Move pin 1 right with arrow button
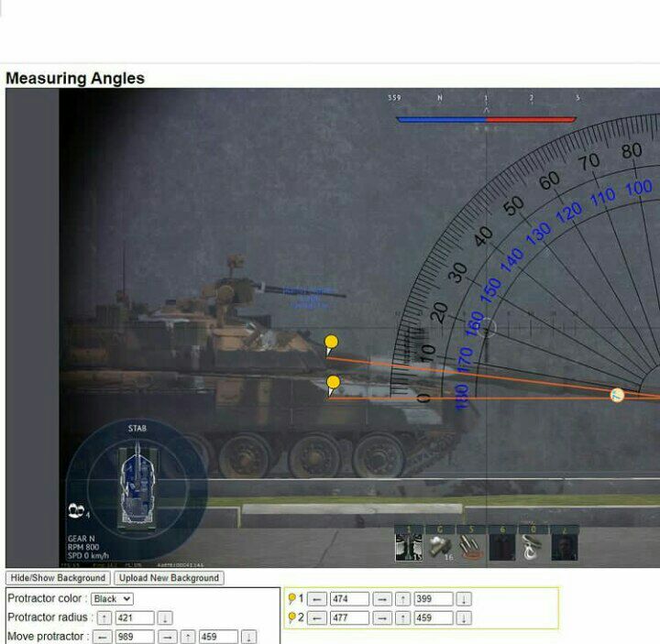The image size is (660, 644). pyautogui.click(x=382, y=598)
